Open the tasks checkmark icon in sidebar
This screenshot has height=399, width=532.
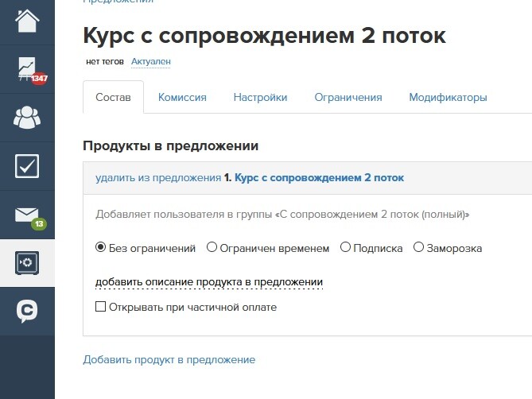point(27,166)
